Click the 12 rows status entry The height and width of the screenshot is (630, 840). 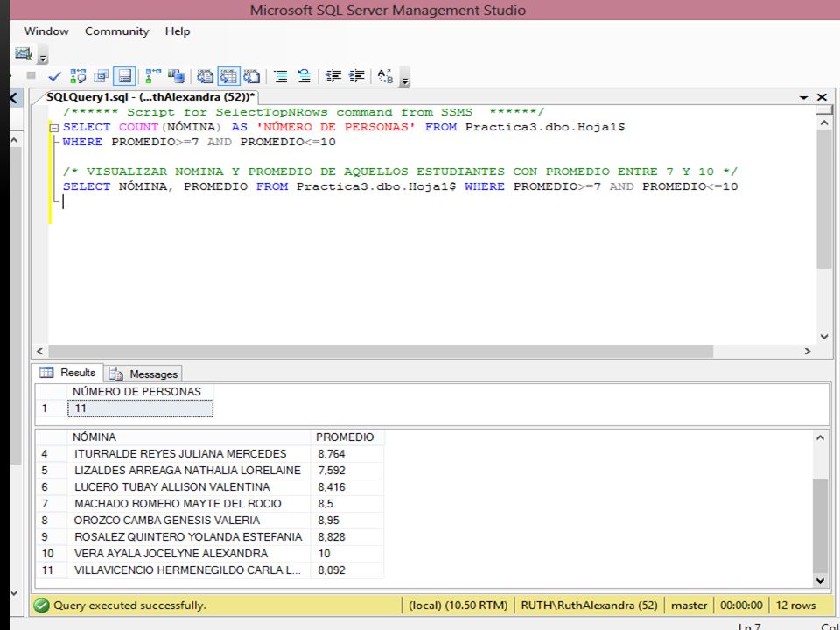[795, 605]
